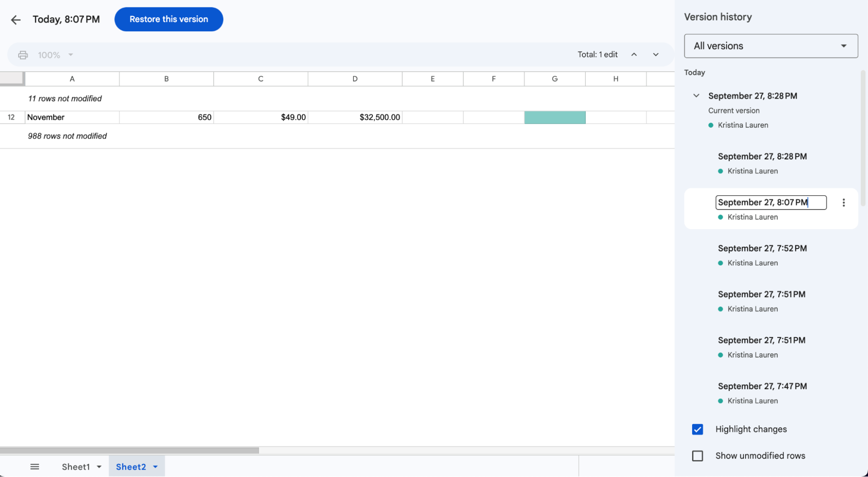
Task: Click column D header
Action: pyautogui.click(x=355, y=79)
